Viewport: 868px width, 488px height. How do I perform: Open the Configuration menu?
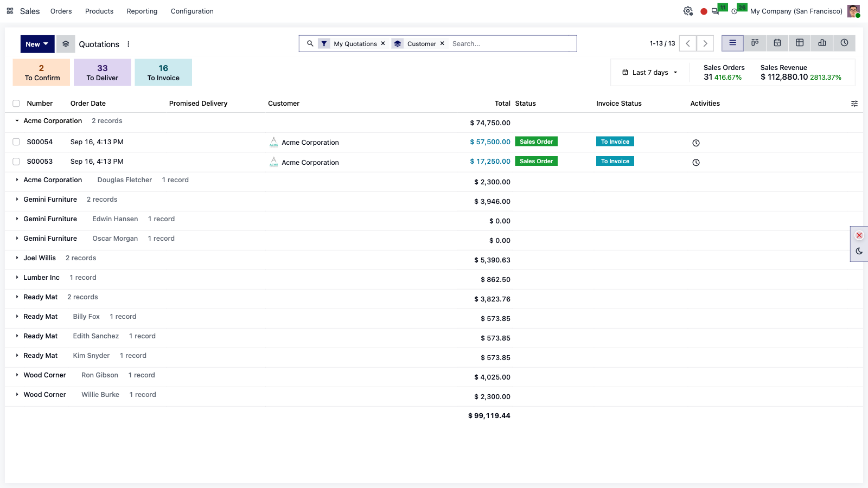[x=192, y=11]
